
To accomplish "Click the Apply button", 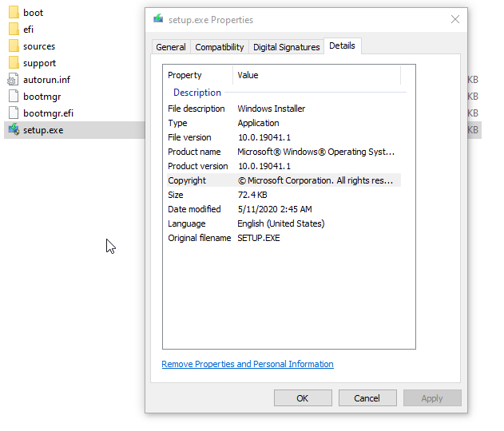I will (x=432, y=398).
